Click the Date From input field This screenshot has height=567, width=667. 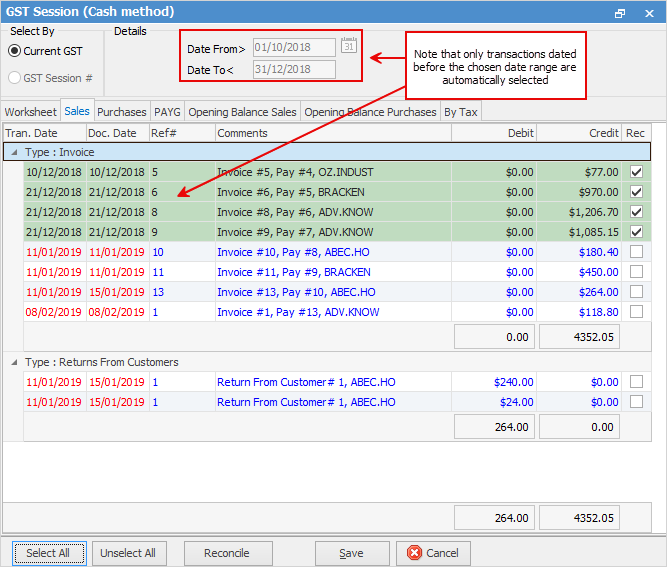pyautogui.click(x=294, y=47)
